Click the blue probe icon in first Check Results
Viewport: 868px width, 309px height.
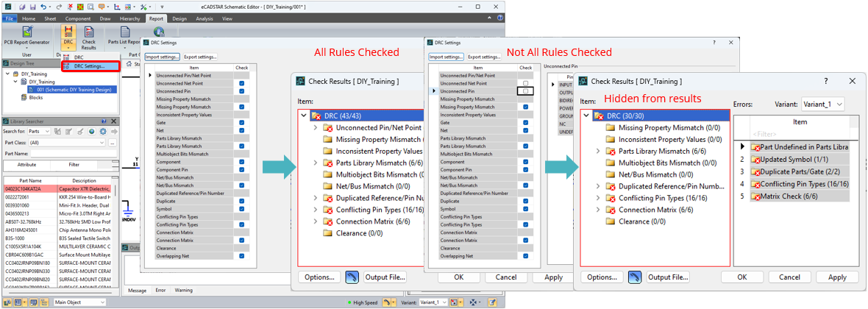[352, 277]
